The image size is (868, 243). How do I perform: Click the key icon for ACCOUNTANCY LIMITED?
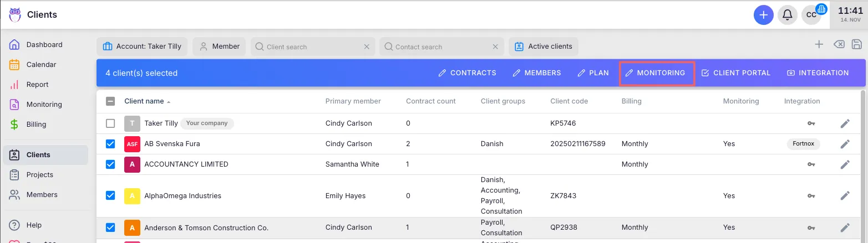coord(811,164)
